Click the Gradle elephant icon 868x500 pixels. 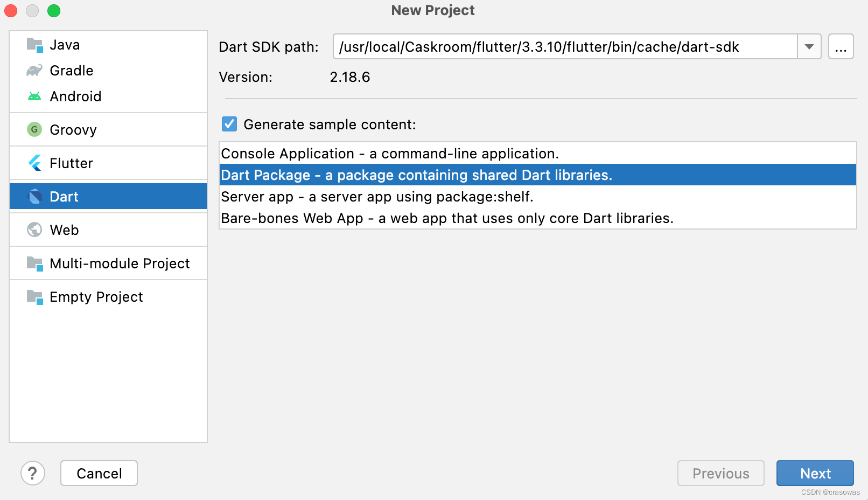pos(34,70)
